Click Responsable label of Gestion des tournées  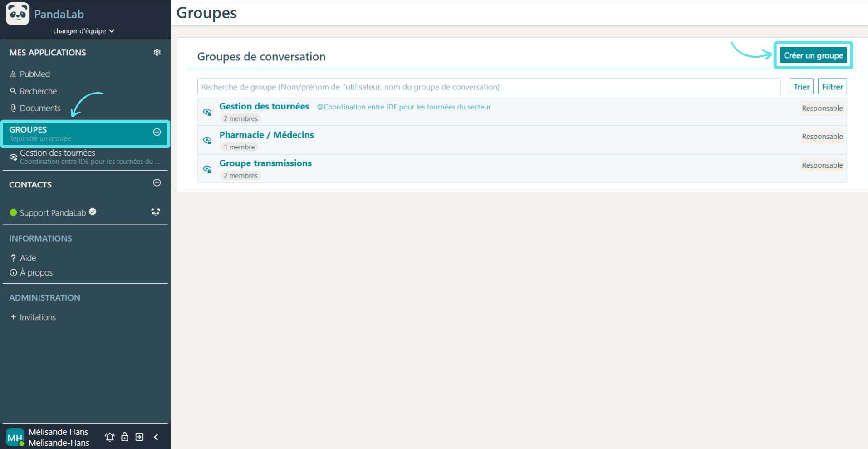click(x=822, y=108)
